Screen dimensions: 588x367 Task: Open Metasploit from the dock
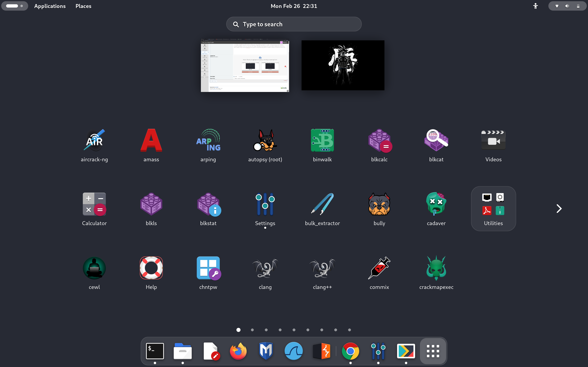pos(266,351)
